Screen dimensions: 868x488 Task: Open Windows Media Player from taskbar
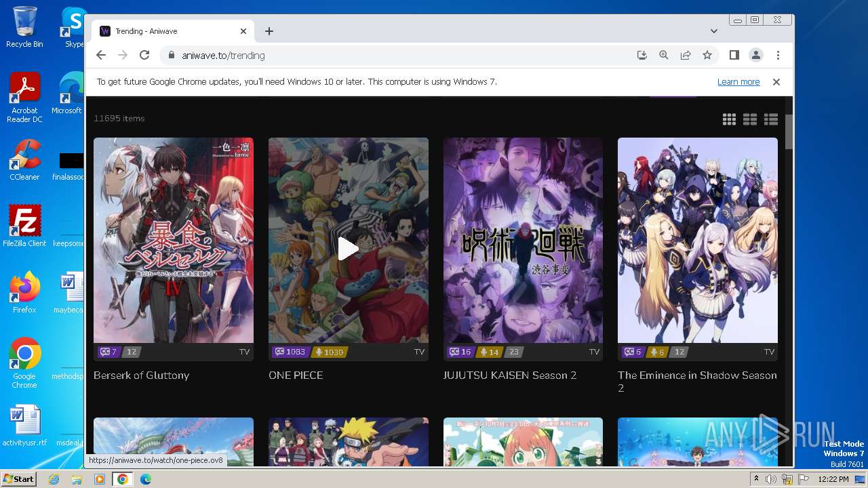click(x=100, y=479)
